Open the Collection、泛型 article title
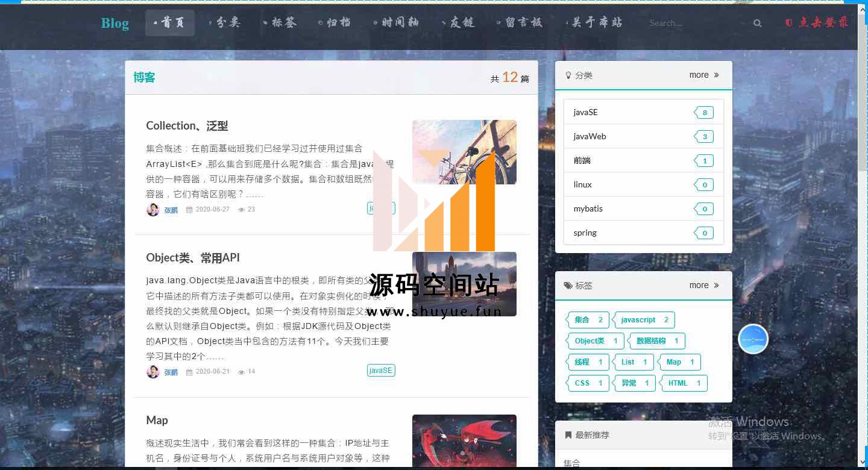 (187, 126)
